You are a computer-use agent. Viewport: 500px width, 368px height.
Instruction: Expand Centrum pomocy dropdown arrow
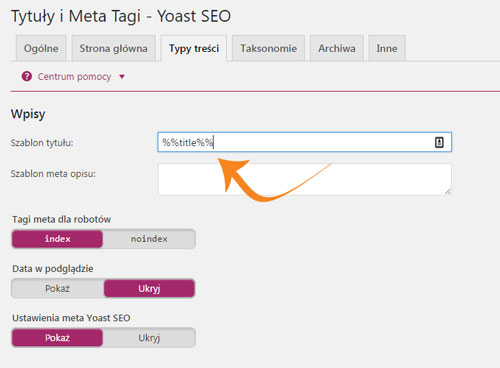click(122, 77)
